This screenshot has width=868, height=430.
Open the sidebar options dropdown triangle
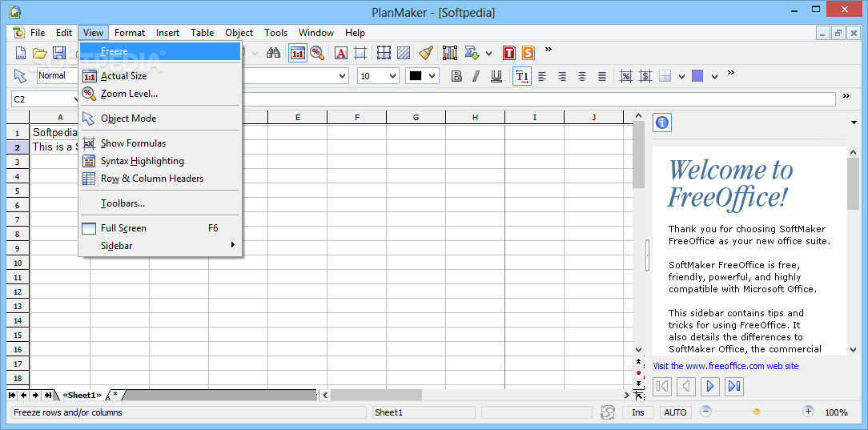click(x=854, y=123)
